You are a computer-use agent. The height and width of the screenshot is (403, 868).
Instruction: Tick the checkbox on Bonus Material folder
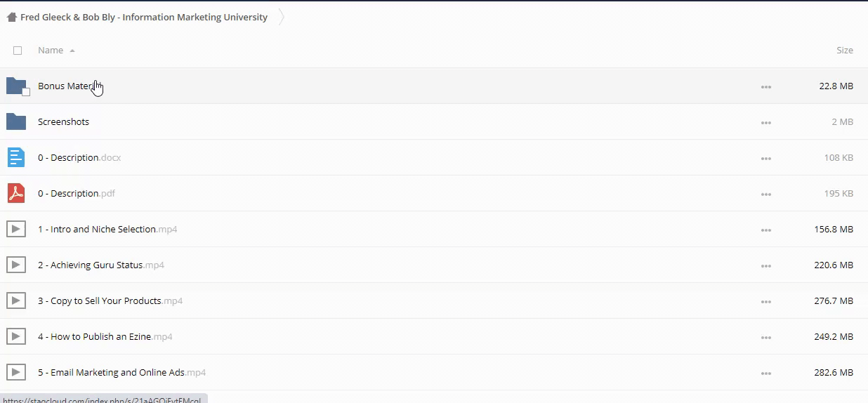(26, 92)
